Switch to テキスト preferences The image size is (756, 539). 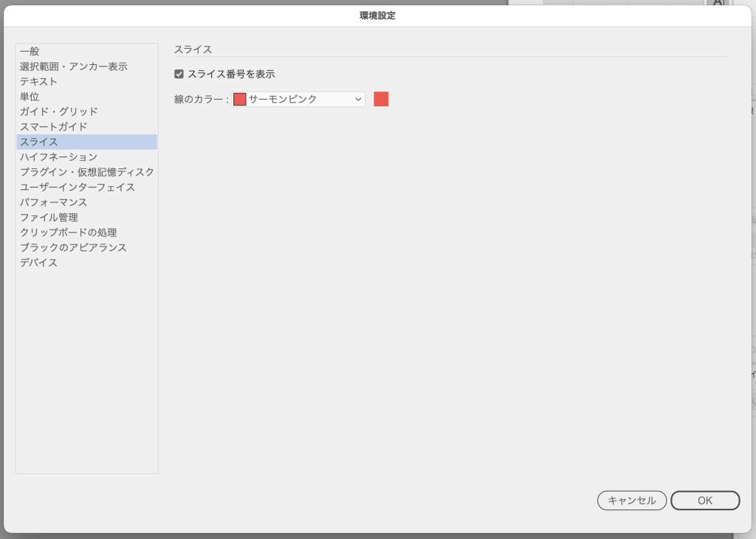[x=39, y=81]
